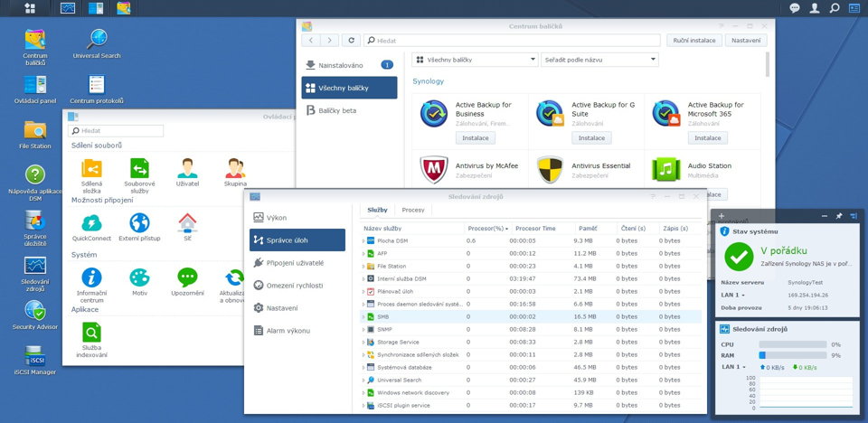Image resolution: width=868 pixels, height=423 pixels.
Task: Open Služba indexování icon
Action: click(x=91, y=333)
